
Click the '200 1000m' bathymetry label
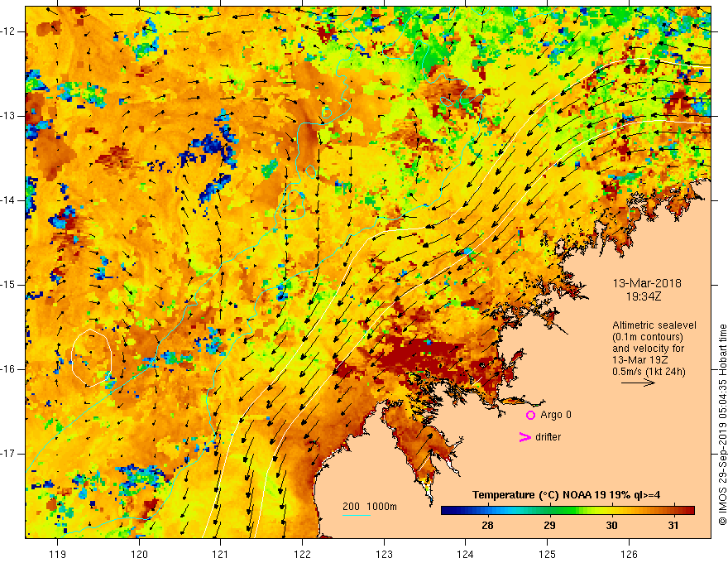pos(370,507)
